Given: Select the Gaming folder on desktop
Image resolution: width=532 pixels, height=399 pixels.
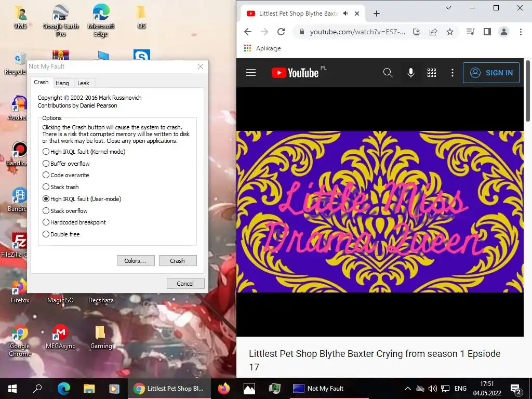Looking at the screenshot, I should click(101, 337).
